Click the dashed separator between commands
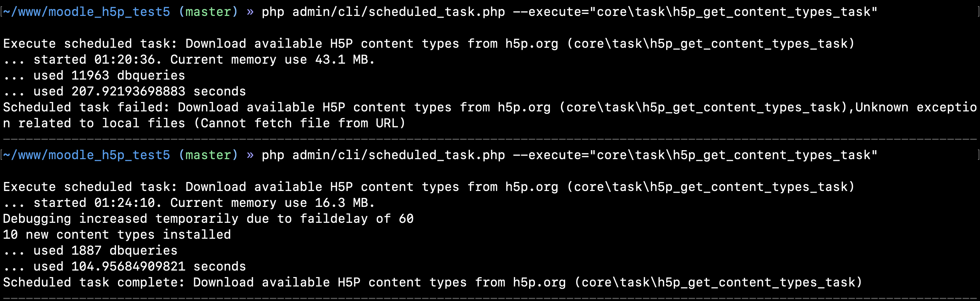 490,139
